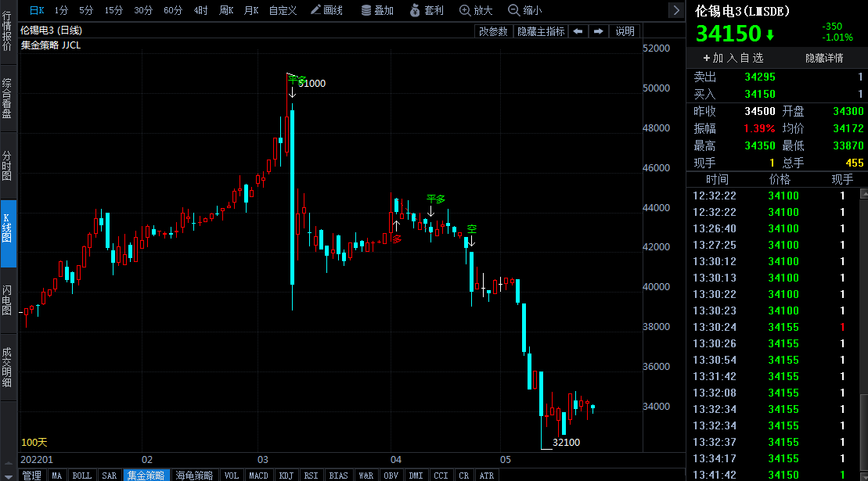Add instrument via 加入自选
Viewport: 868px width, 481px height.
click(x=733, y=58)
